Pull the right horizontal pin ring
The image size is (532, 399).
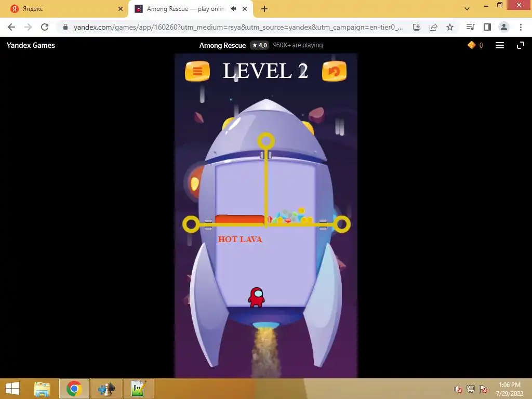342,224
